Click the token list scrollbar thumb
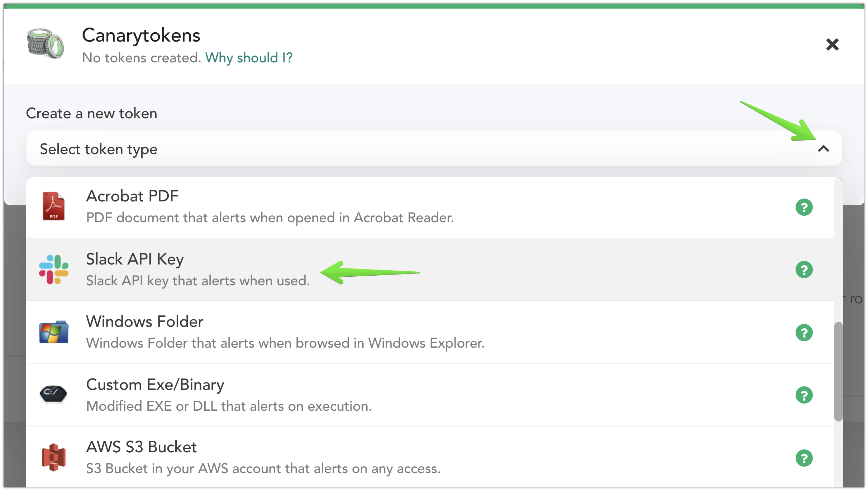 (838, 372)
